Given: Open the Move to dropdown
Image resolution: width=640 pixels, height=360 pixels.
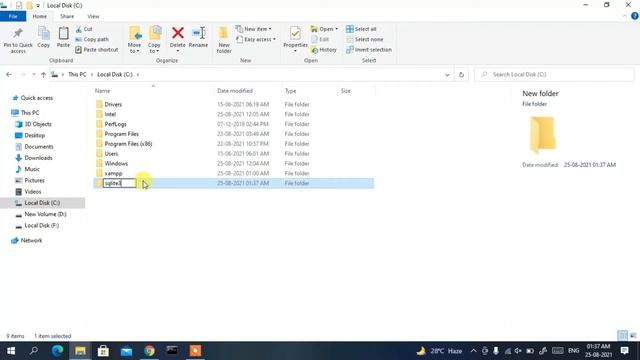Looking at the screenshot, I should point(134,40).
